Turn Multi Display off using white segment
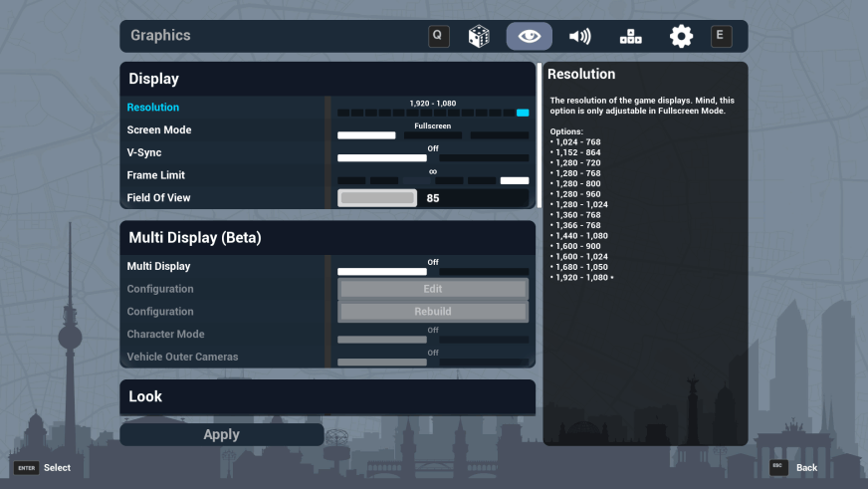 [382, 271]
